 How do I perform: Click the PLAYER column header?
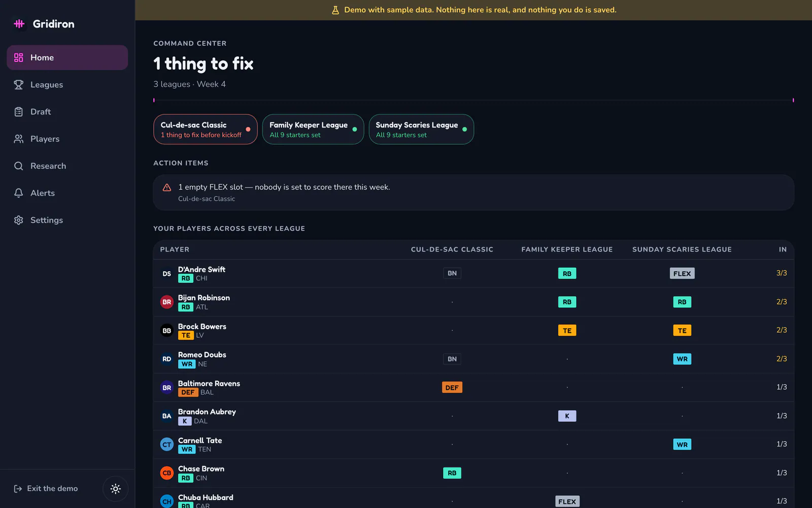(175, 249)
